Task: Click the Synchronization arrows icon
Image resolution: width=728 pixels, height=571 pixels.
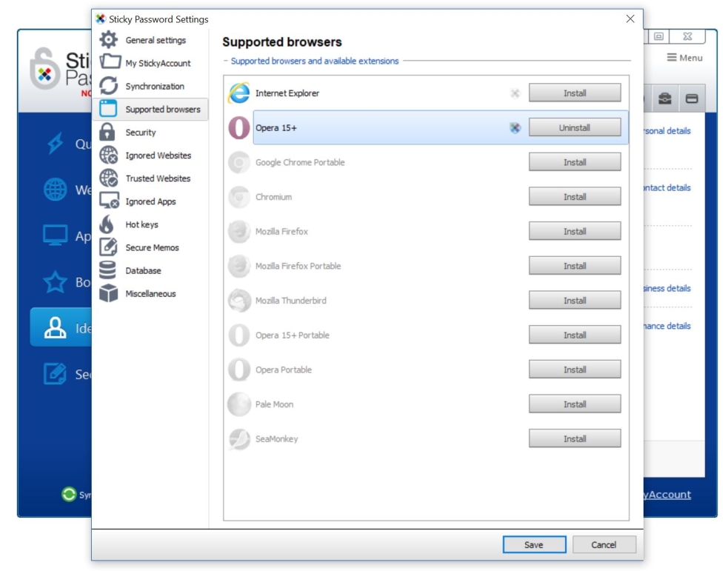Action: (109, 86)
